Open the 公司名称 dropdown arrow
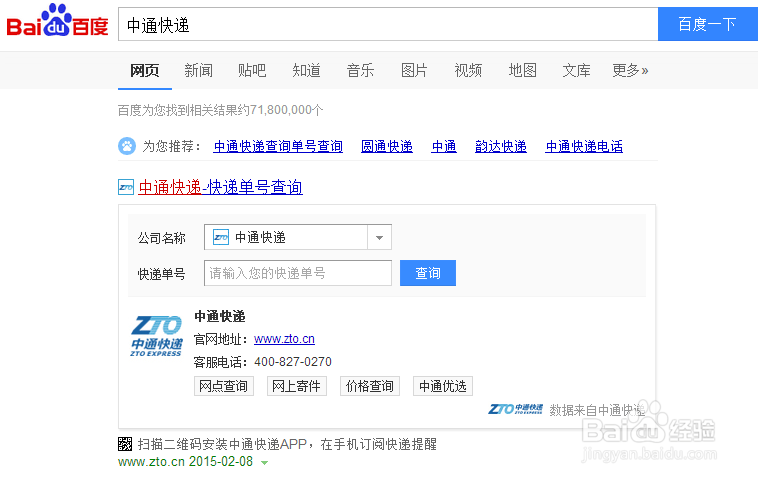 379,237
